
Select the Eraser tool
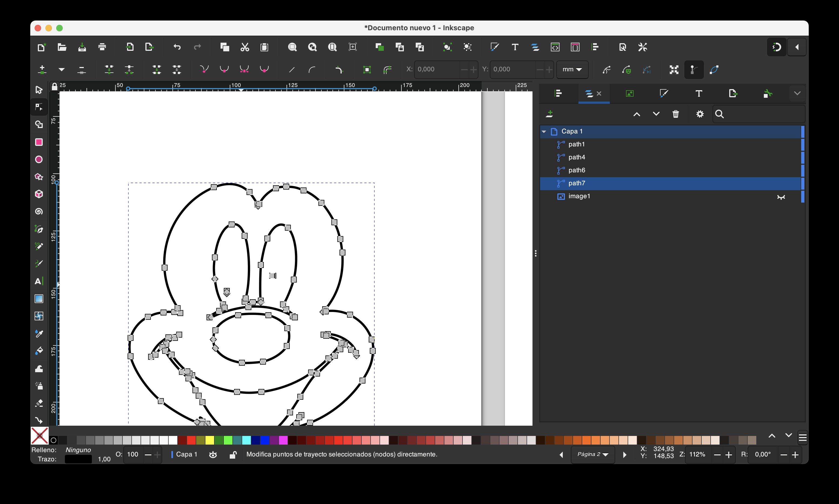coord(39,403)
